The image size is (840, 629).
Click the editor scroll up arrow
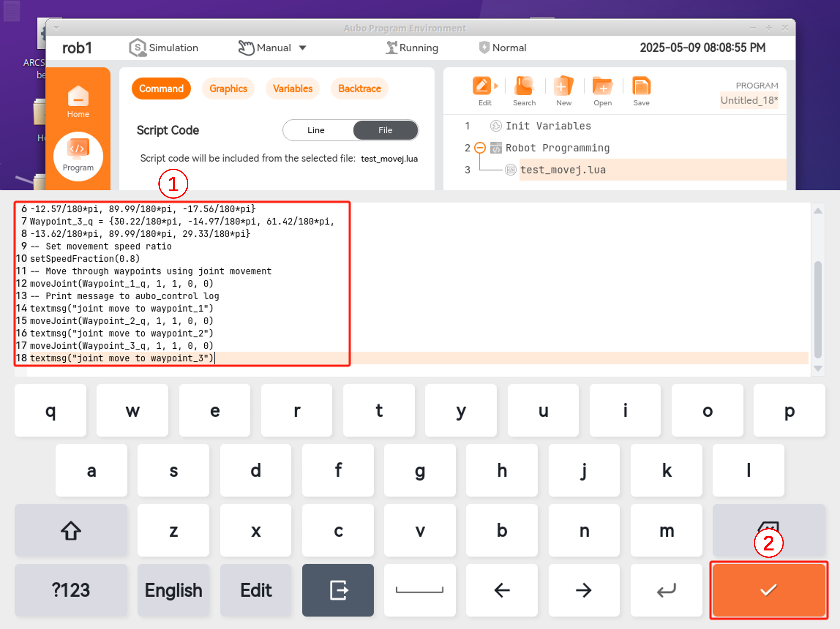(x=818, y=211)
